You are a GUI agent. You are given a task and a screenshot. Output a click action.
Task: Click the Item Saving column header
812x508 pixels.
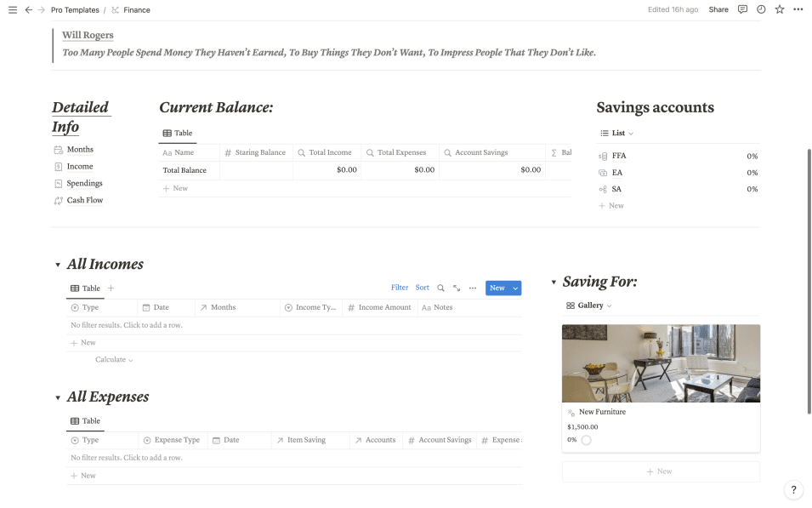[x=310, y=440]
